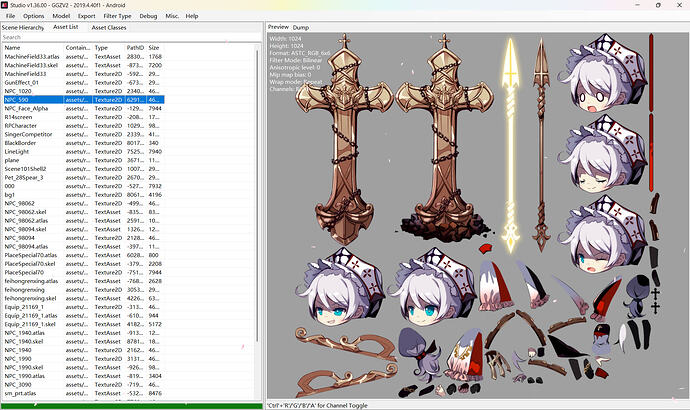Image resolution: width=690 pixels, height=410 pixels.
Task: Select the PlaceSpecial70.skel row
Action: point(84,264)
